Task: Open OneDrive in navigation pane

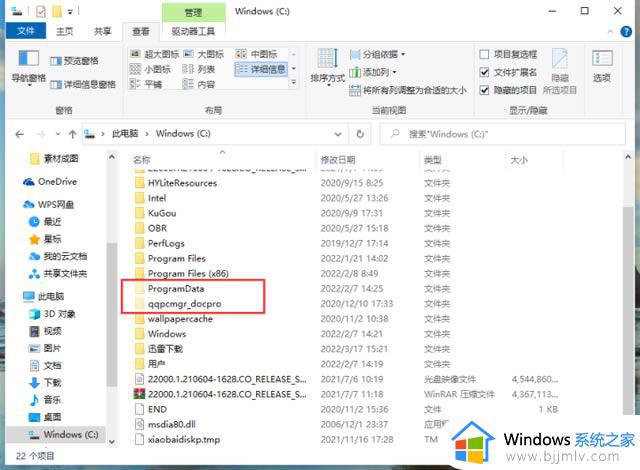Action: [x=50, y=182]
